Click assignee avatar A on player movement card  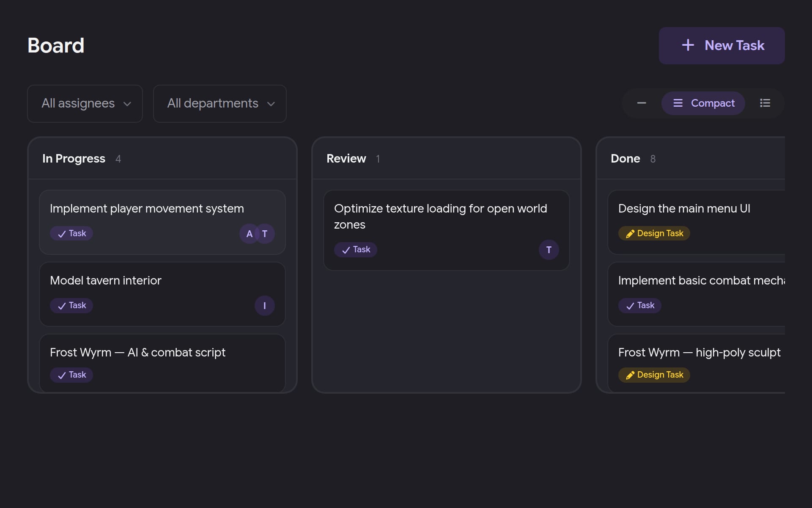point(250,234)
